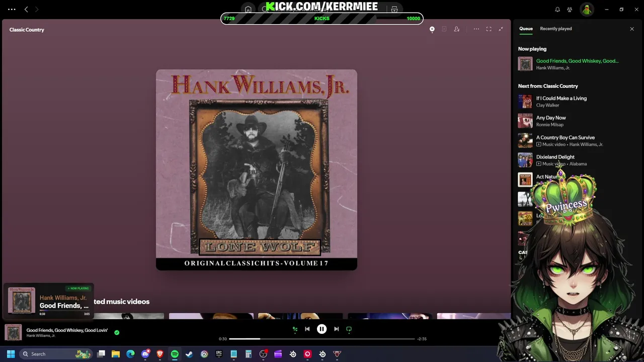644x362 pixels.
Task: Open Steam from the taskbar
Action: click(x=189, y=354)
